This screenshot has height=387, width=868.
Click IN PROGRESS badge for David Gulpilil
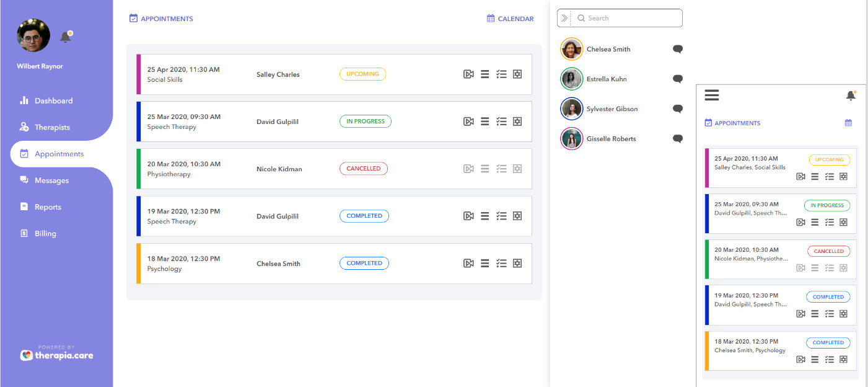tap(365, 122)
